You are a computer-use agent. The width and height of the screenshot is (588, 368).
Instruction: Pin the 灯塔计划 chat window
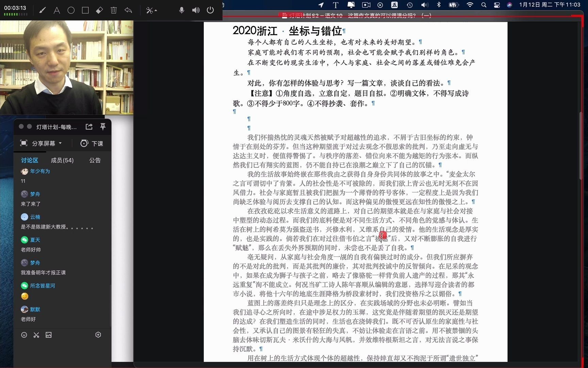tap(103, 126)
